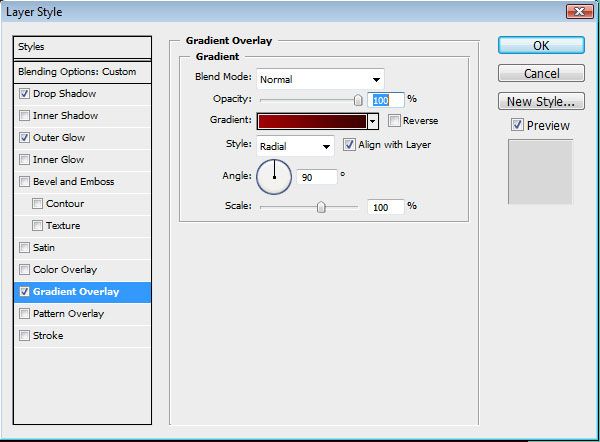This screenshot has height=442, width=600.
Task: Select the Drop Shadow label
Action: (64, 94)
